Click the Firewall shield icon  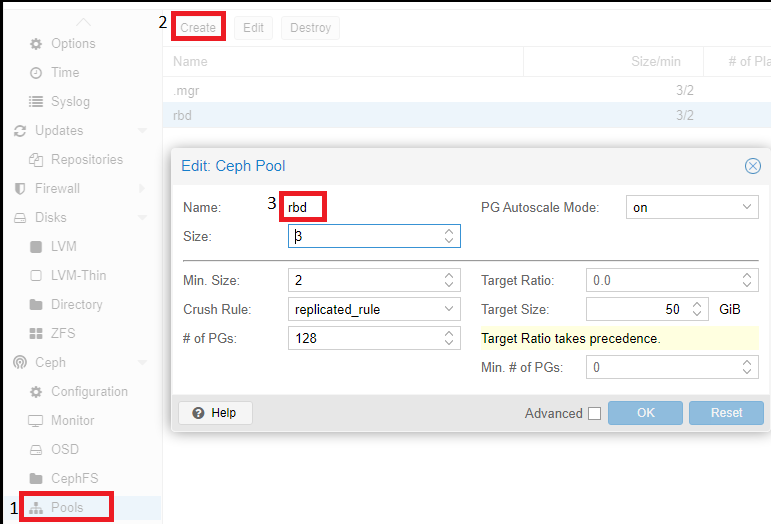(x=20, y=189)
